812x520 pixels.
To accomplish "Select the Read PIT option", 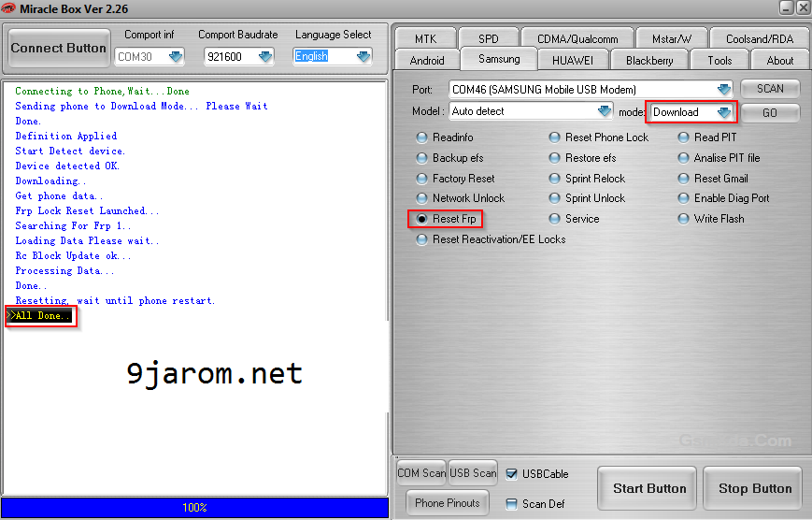I will click(684, 137).
